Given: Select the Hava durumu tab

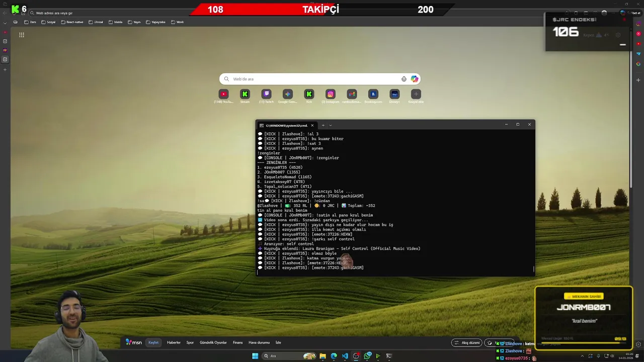Looking at the screenshot, I should pos(259,342).
